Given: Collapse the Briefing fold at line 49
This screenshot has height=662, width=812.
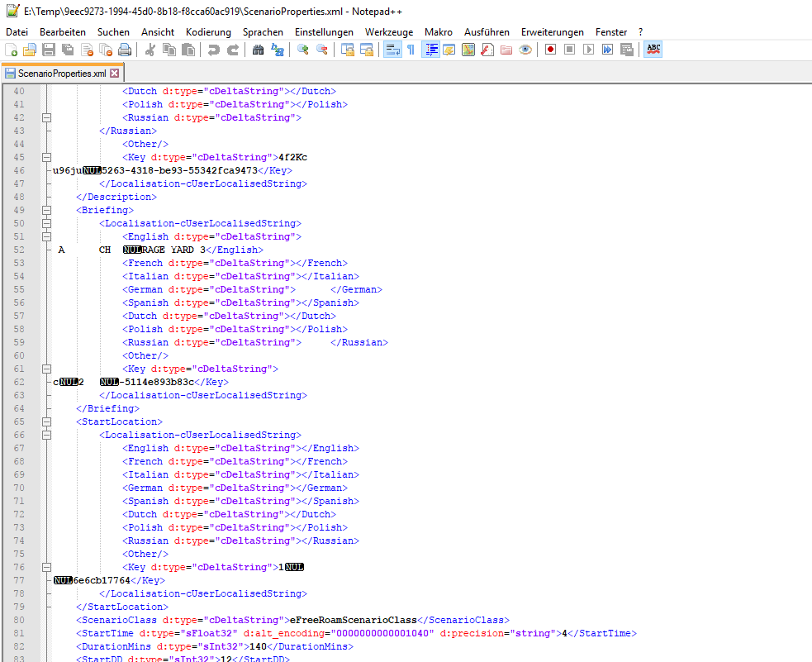Looking at the screenshot, I should click(x=47, y=210).
